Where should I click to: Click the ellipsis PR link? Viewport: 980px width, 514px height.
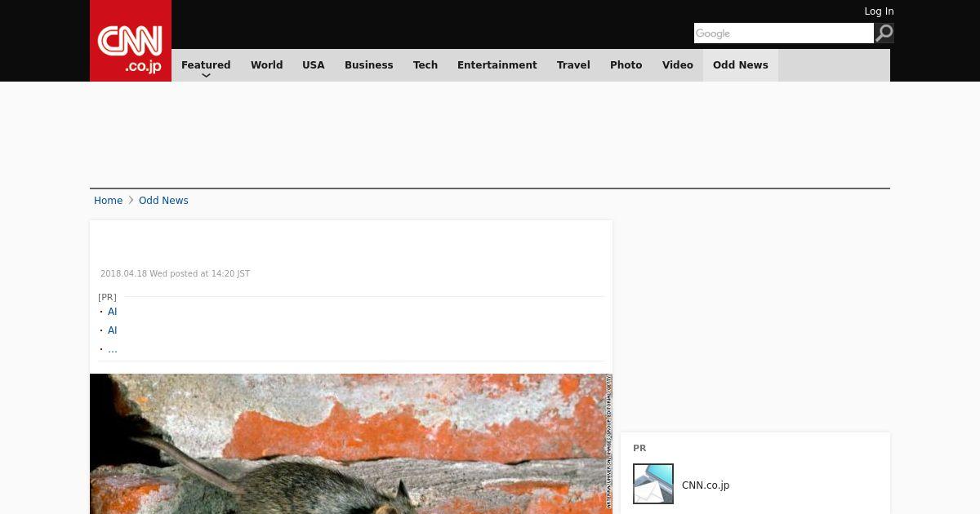coord(113,349)
